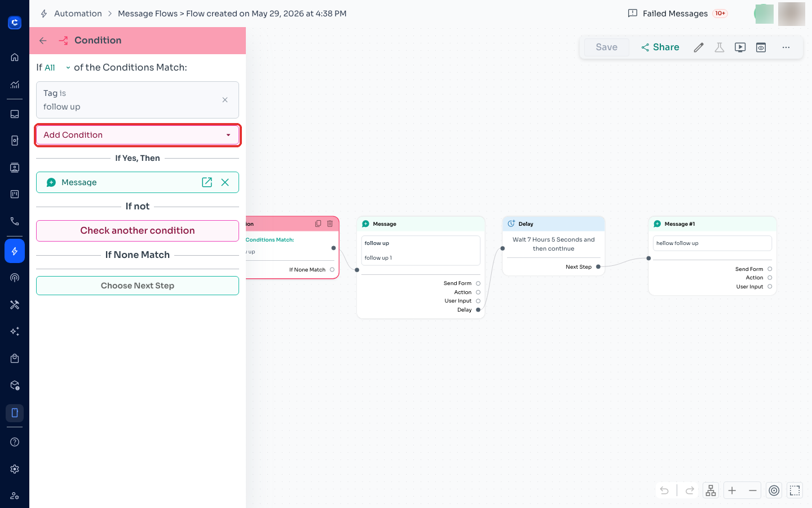This screenshot has width=812, height=508.
Task: Open the package box icon in the sidebar
Action: (x=15, y=386)
